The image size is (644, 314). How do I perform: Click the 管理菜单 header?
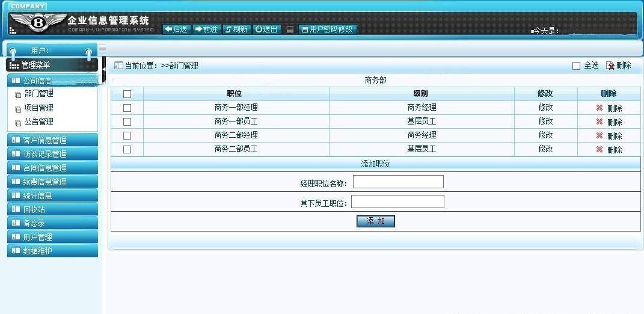(52, 65)
